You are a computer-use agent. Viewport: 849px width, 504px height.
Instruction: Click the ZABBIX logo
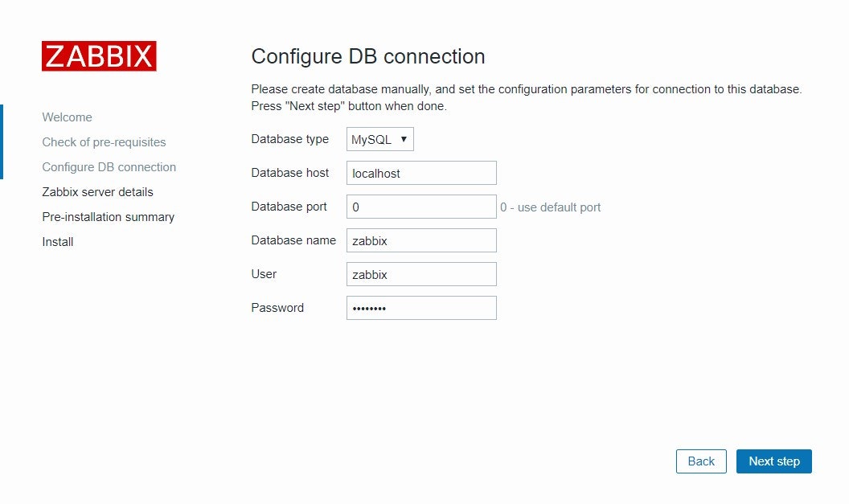click(98, 55)
